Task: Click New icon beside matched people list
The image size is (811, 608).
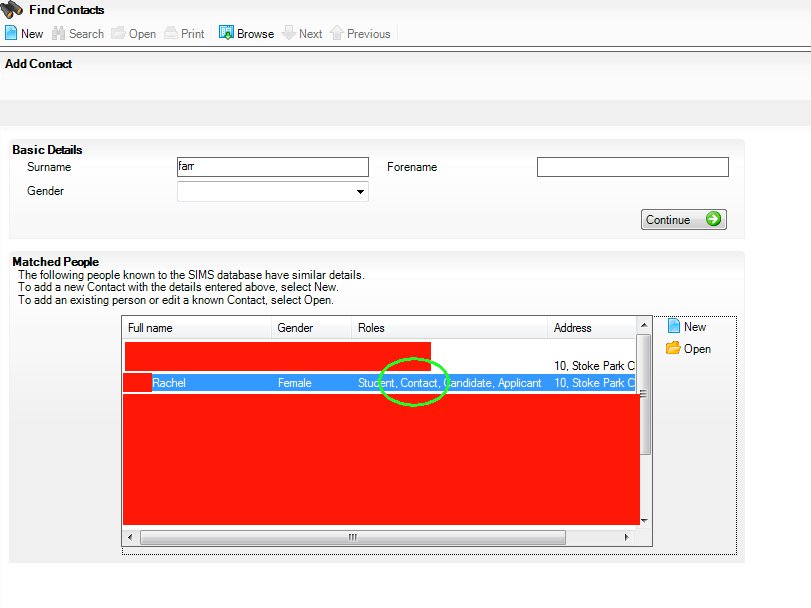Action: pos(673,326)
